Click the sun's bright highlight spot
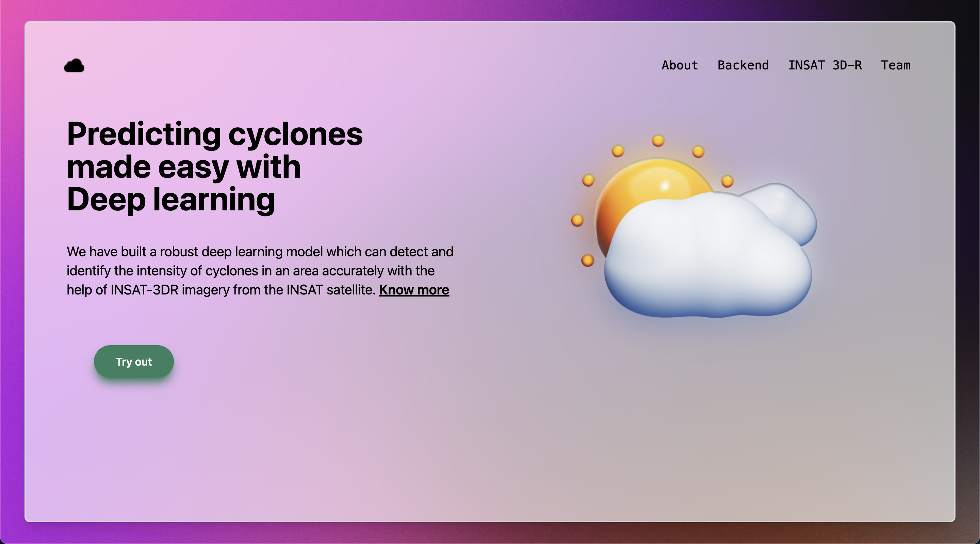 (x=665, y=186)
